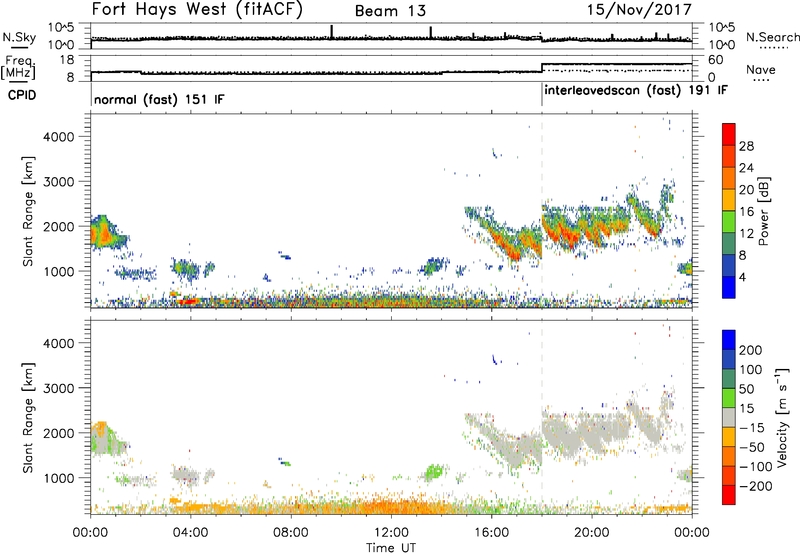The image size is (800, 554).
Task: Click the red top segment of Power colorbar
Action: click(729, 134)
